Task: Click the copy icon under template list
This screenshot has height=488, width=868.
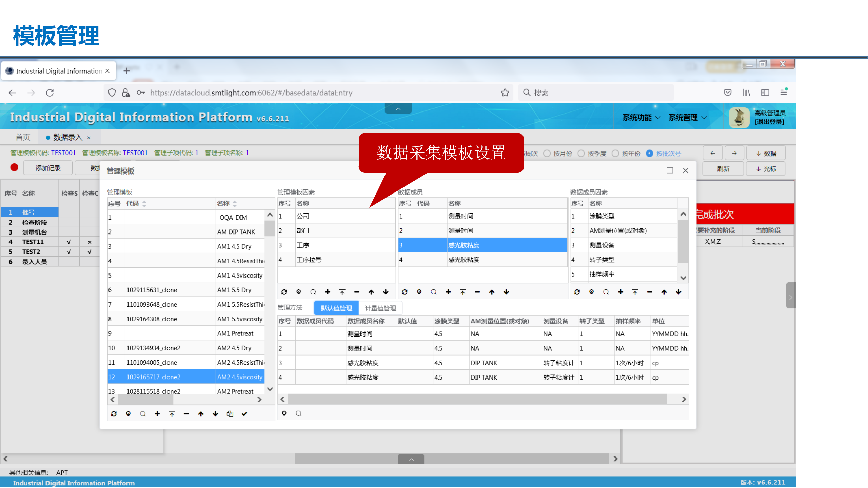Action: click(230, 414)
